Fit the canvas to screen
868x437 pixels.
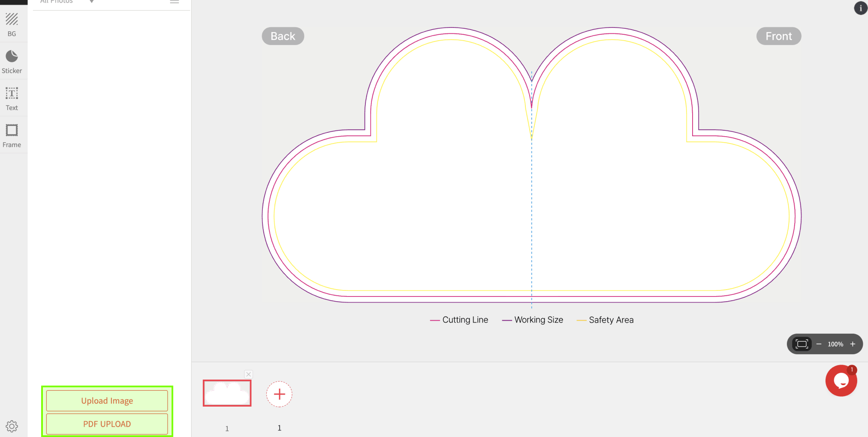coord(802,344)
